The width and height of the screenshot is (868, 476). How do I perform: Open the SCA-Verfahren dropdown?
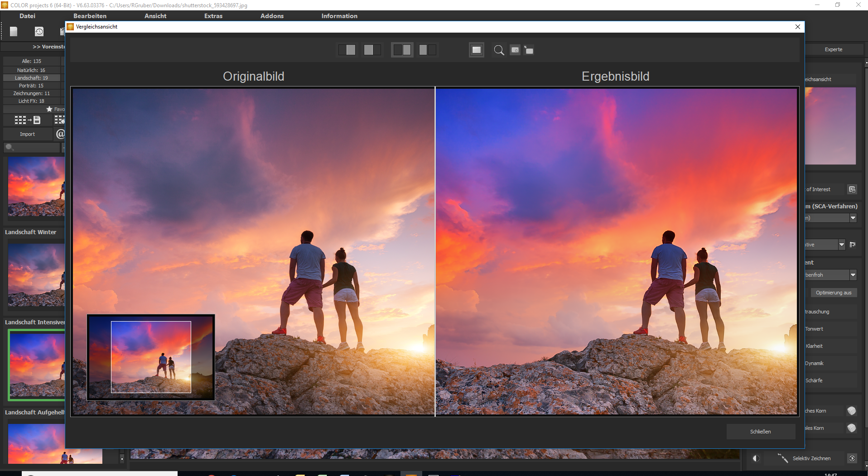coord(853,218)
